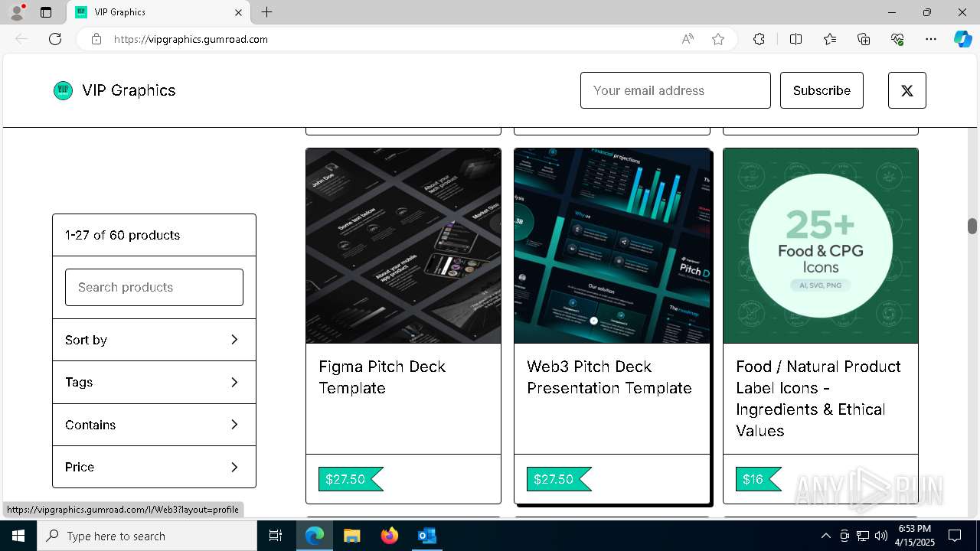Expand the Sort by filter

(154, 340)
